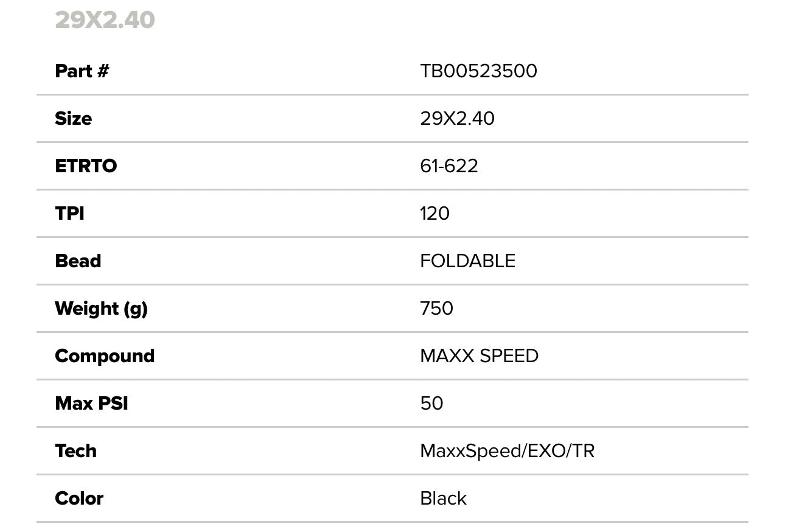Click the Compound value MAXX SPEED
Image resolution: width=785 pixels, height=532 pixels.
point(479,356)
